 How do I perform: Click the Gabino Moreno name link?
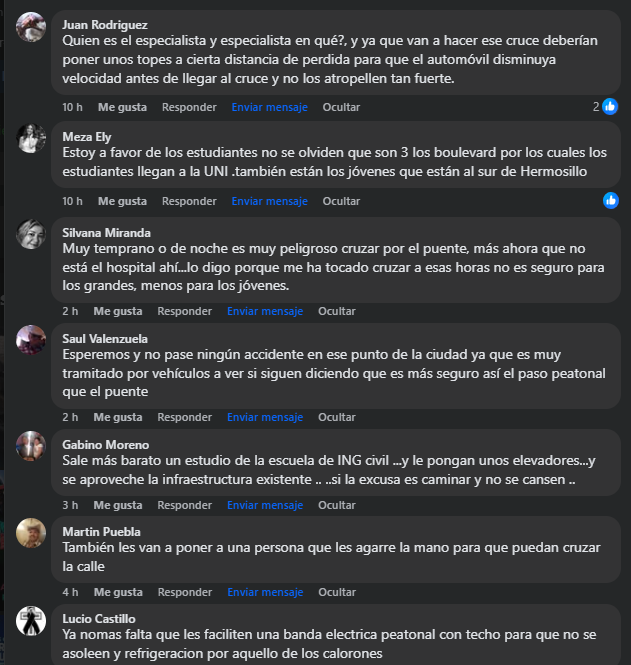(105, 444)
